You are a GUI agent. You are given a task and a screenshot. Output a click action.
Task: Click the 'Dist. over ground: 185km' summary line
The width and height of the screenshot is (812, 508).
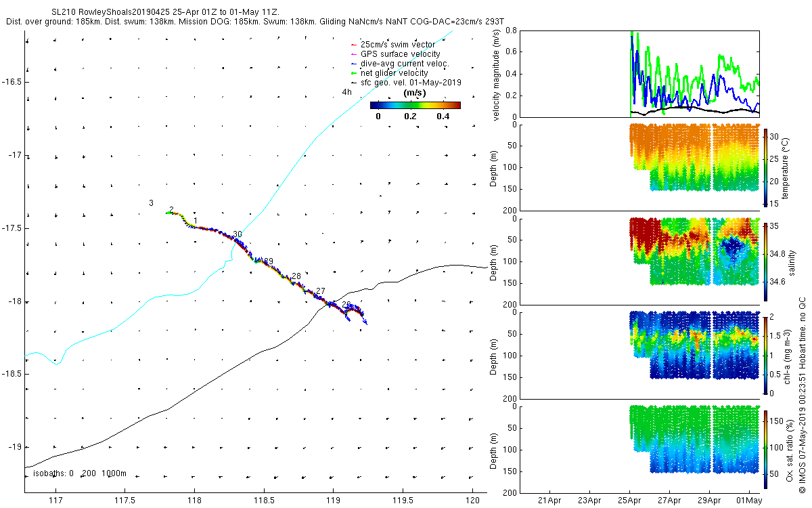[254, 22]
